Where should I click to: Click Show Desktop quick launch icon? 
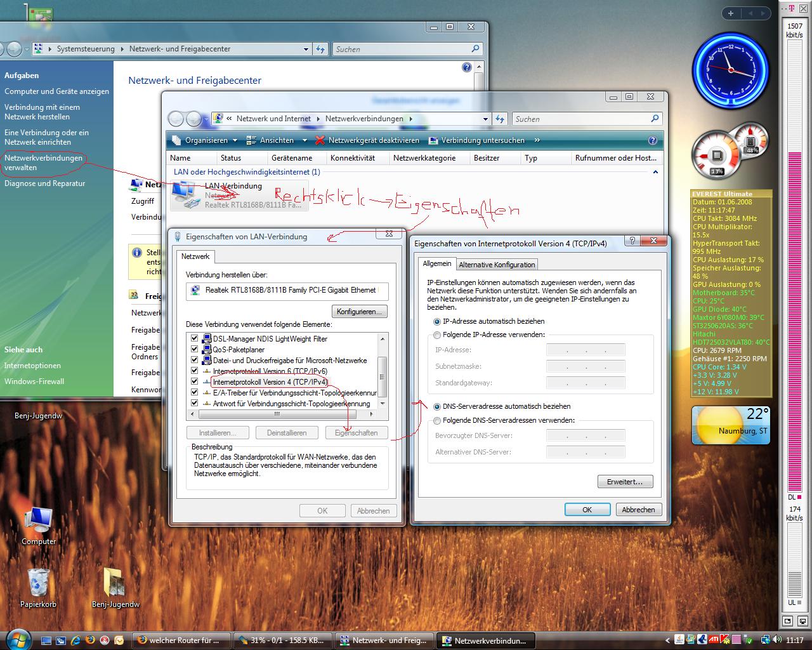(x=46, y=640)
